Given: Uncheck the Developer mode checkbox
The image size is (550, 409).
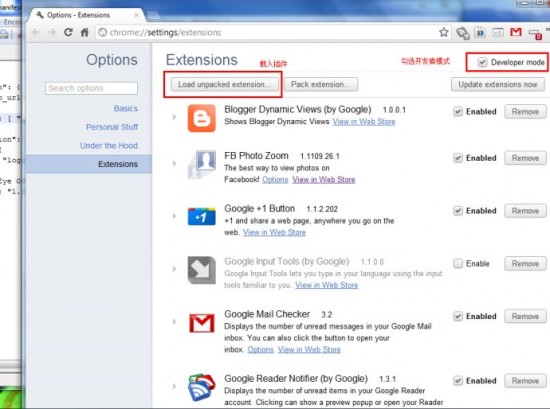Looking at the screenshot, I should tap(482, 62).
